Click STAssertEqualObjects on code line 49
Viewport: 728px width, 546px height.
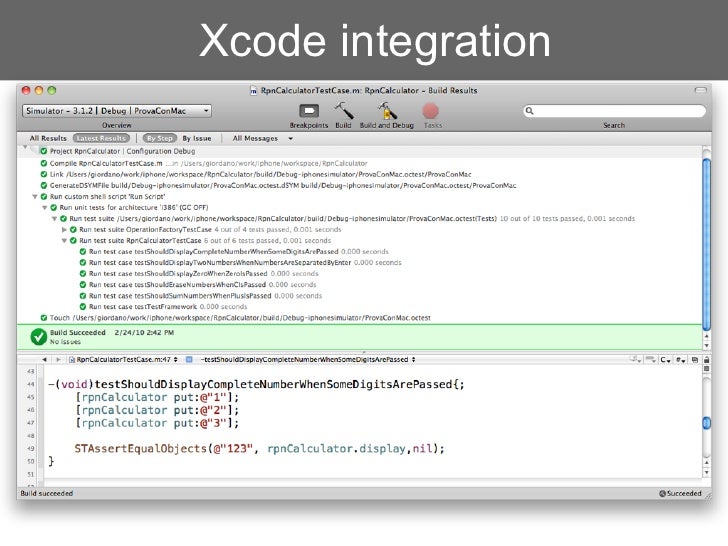[x=141, y=448]
